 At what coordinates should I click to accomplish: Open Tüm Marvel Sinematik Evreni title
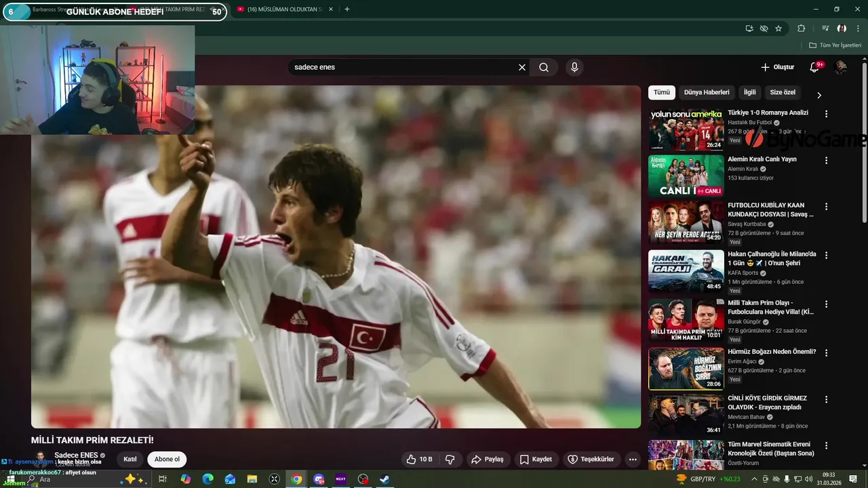pyautogui.click(x=771, y=448)
